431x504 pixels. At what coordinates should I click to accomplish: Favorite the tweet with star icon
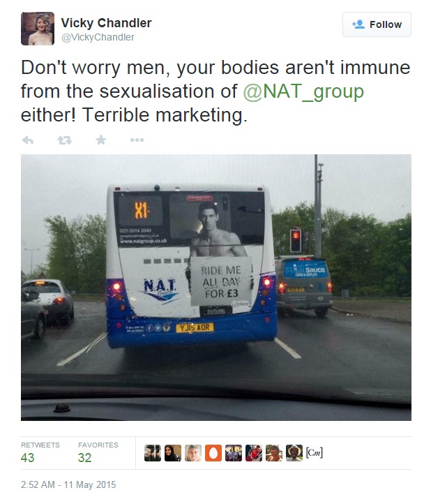(x=101, y=140)
